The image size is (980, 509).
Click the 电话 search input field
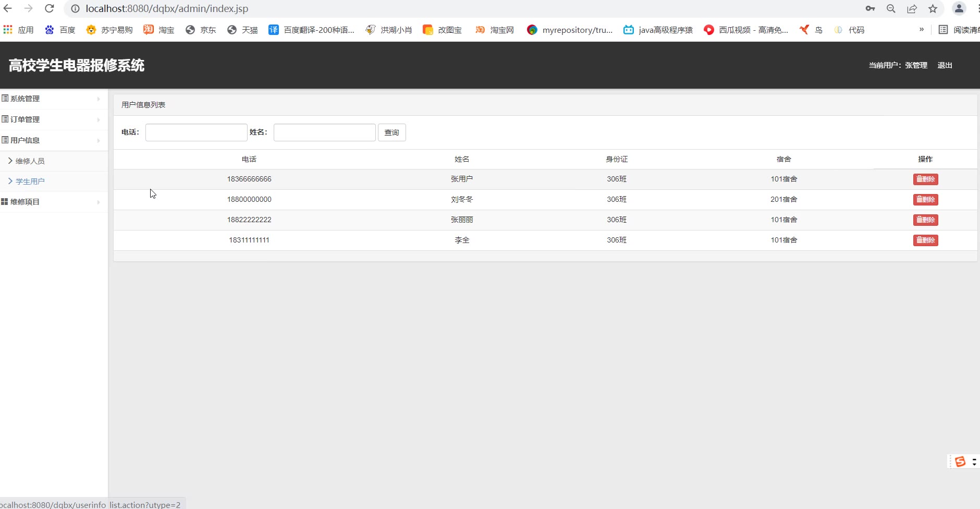click(197, 132)
